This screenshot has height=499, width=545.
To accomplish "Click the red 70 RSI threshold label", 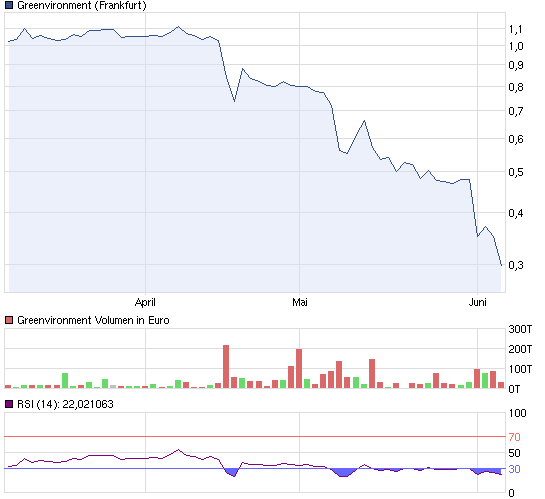I will point(514,437).
